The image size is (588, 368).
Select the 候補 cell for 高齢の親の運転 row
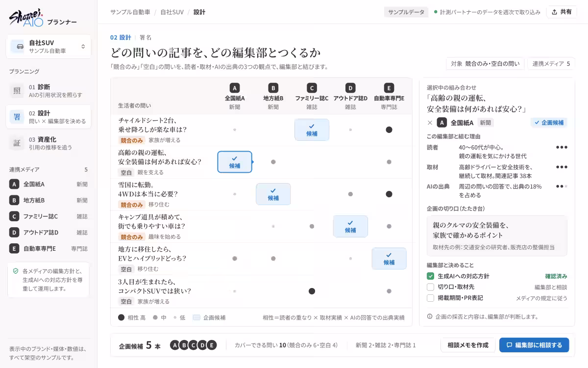click(x=235, y=162)
